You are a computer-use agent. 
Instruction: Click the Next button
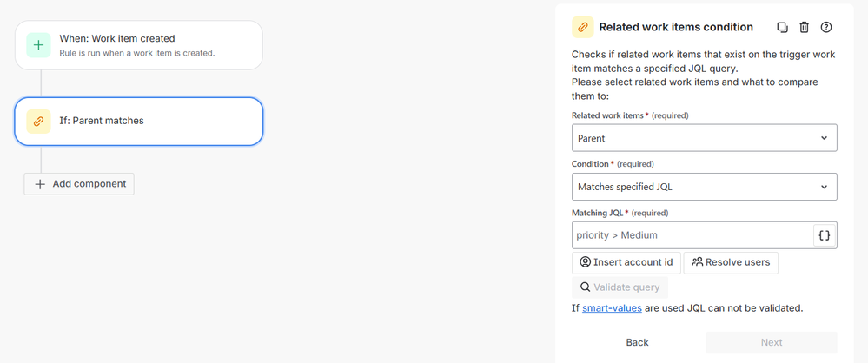[772, 342]
